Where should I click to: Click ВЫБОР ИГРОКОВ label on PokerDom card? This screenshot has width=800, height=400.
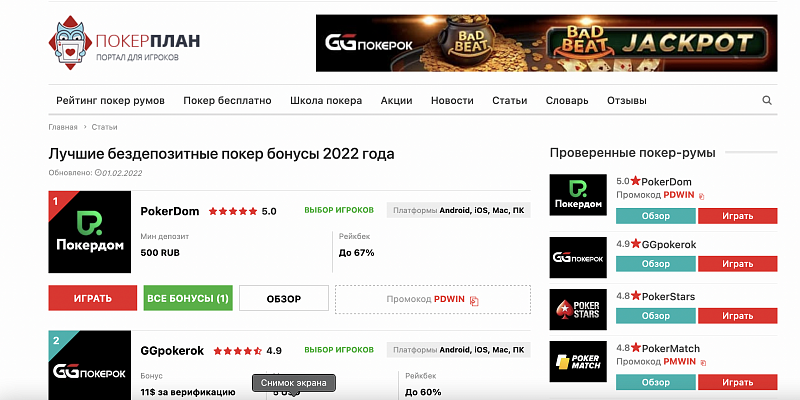(x=339, y=210)
